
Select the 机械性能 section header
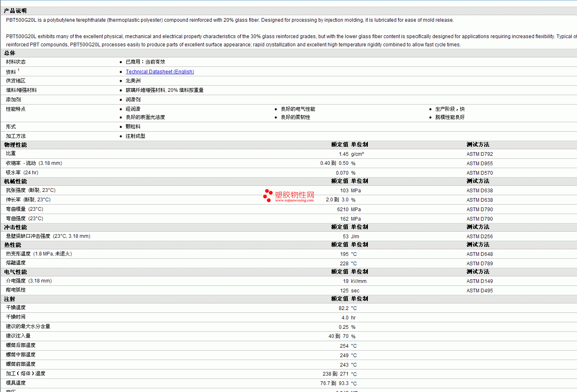(x=15, y=181)
